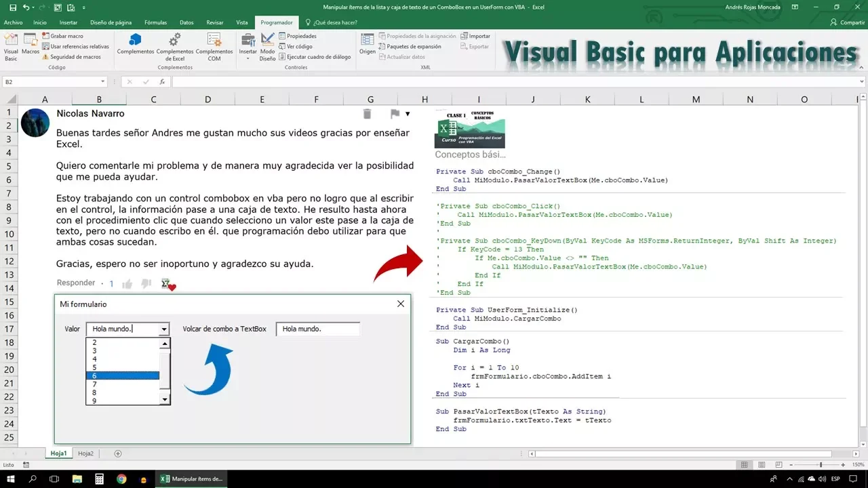Save the workbook using the floppy disk icon
The width and height of the screenshot is (868, 488).
12,7
